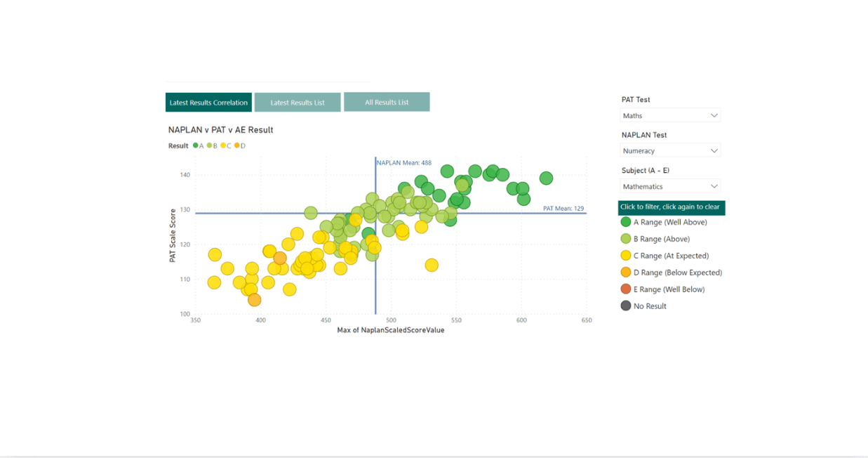Open the NAPLAN Test dropdown showing Numeracy
The height and width of the screenshot is (458, 868).
pyautogui.click(x=670, y=151)
